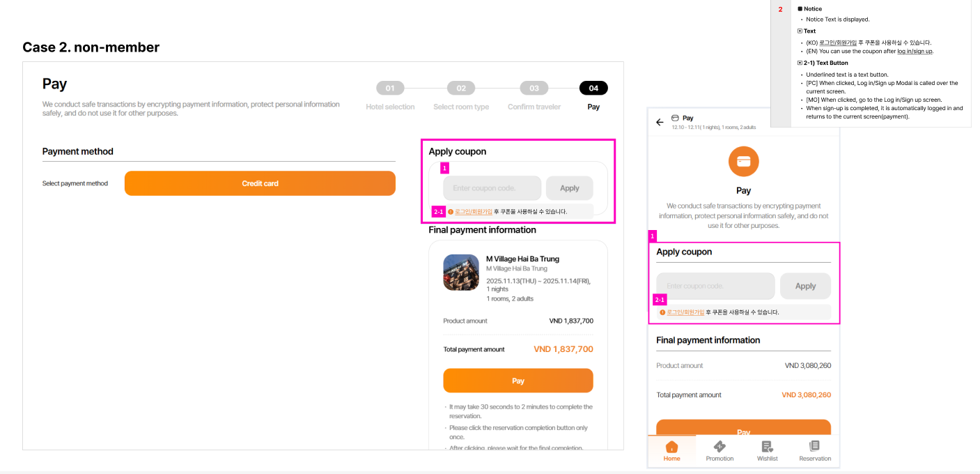Click the black product amount 'VND 1,837,700'
Screen dimensions: 980x474
[x=571, y=321]
